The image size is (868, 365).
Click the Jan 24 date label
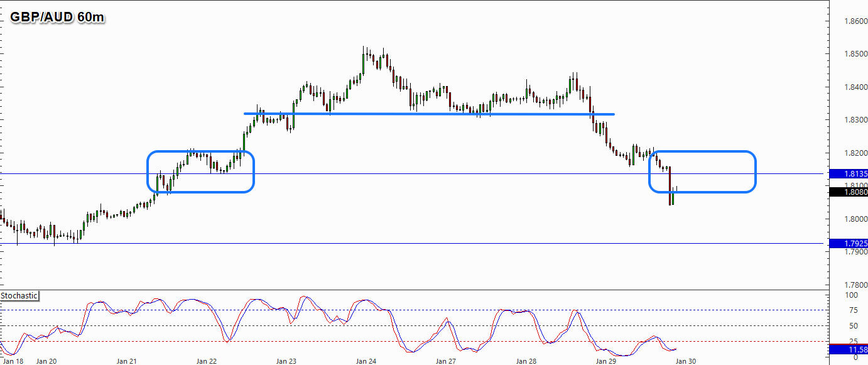pos(366,361)
